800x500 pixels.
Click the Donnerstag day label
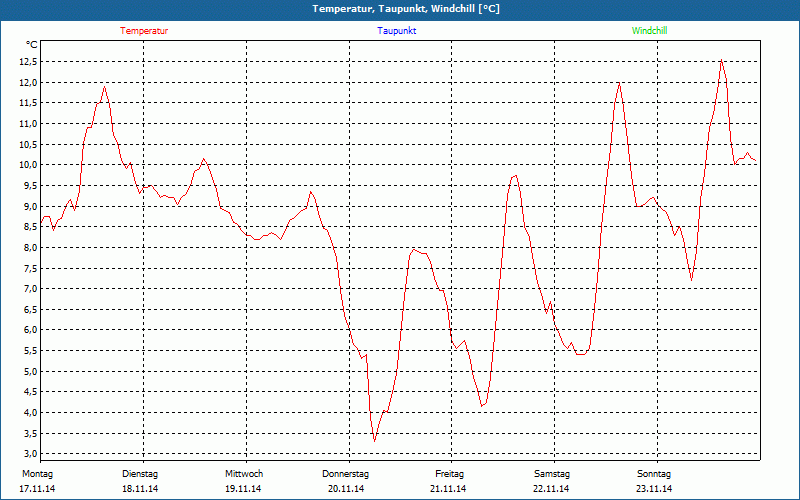pos(345,474)
